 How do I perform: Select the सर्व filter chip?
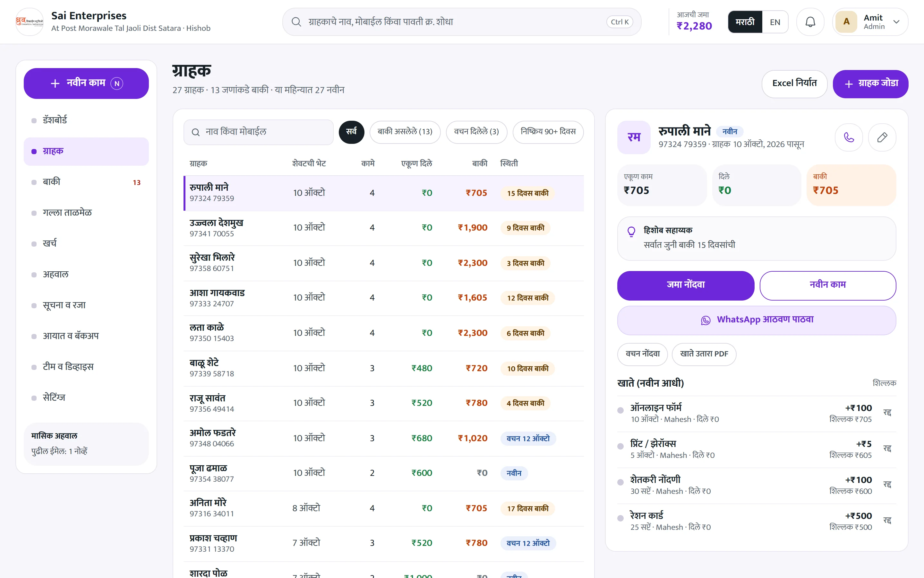pyautogui.click(x=351, y=132)
